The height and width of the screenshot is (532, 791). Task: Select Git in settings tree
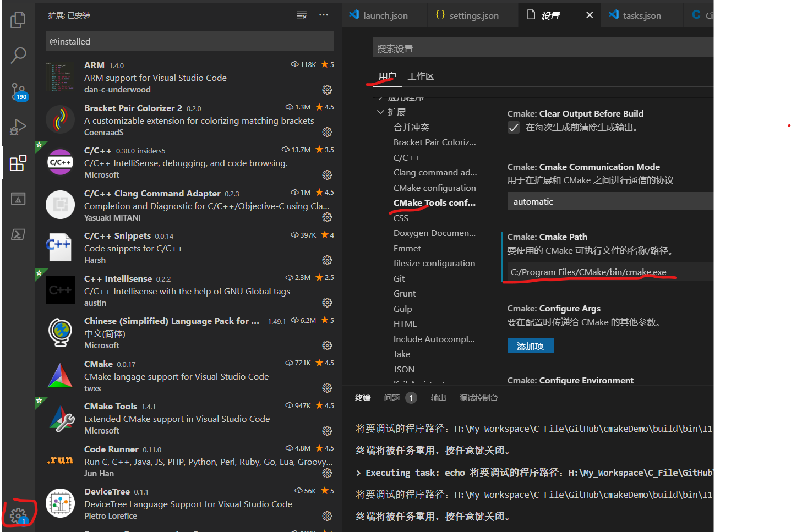tap(399, 279)
